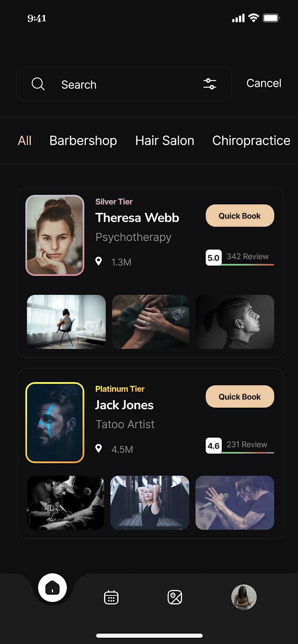The image size is (298, 644).
Task: Tap Theresa Webb's location pin icon
Action: pos(99,262)
